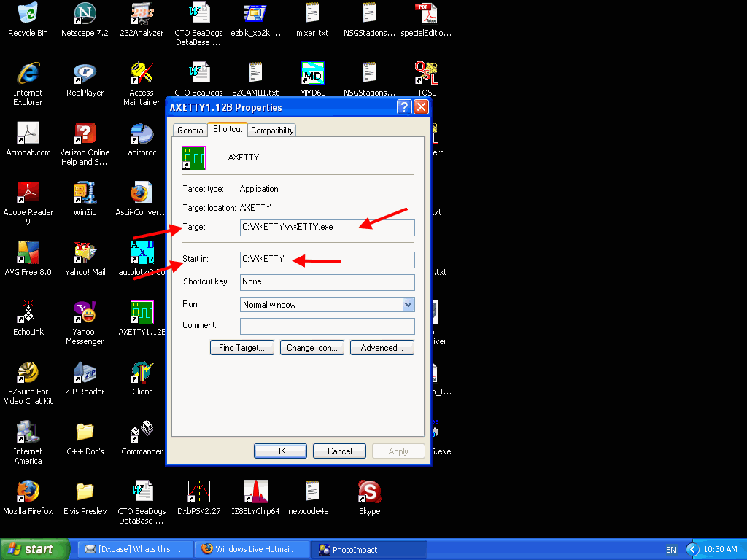Image resolution: width=747 pixels, height=560 pixels.
Task: Open the Windows start menu
Action: (35, 549)
